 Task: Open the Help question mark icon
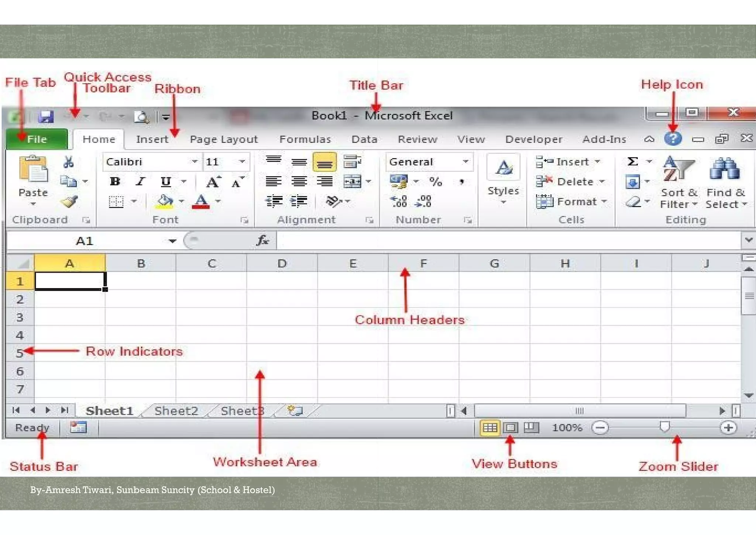[x=673, y=139]
